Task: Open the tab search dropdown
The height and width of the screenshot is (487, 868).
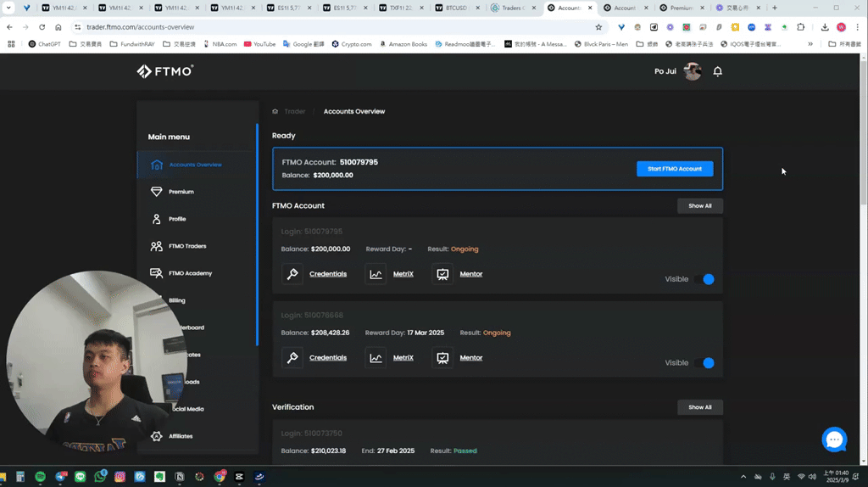Action: [8, 8]
